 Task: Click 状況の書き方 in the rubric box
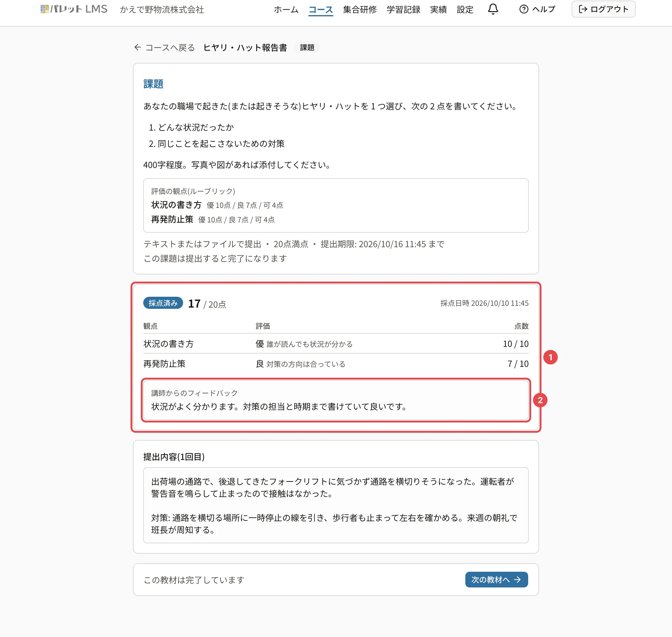[176, 205]
